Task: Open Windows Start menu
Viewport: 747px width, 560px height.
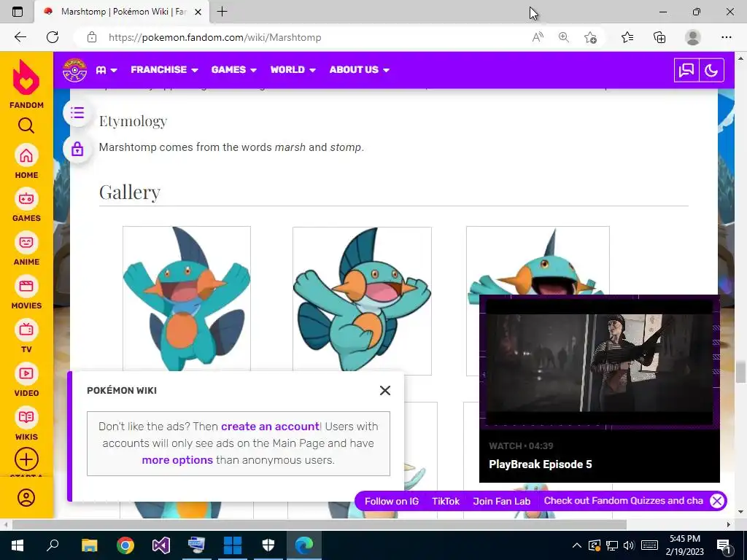Action: coord(18,545)
